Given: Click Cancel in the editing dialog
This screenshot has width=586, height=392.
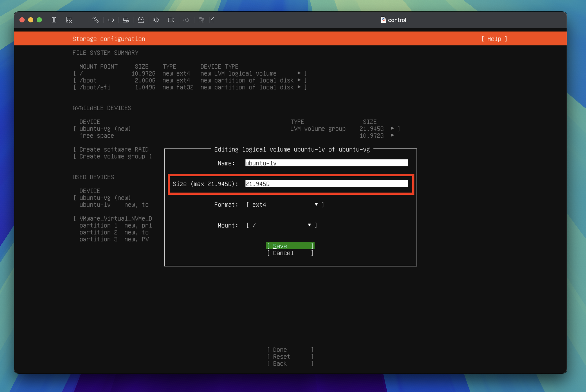Looking at the screenshot, I should click(290, 253).
